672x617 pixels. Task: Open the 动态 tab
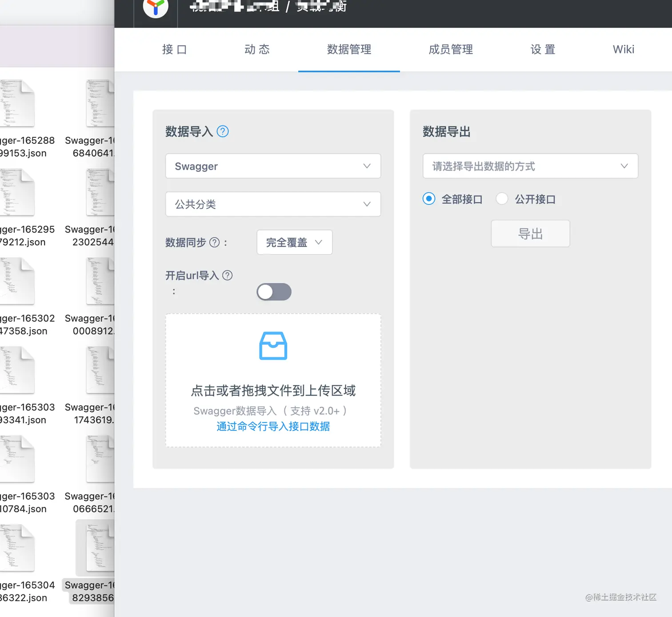coord(257,49)
